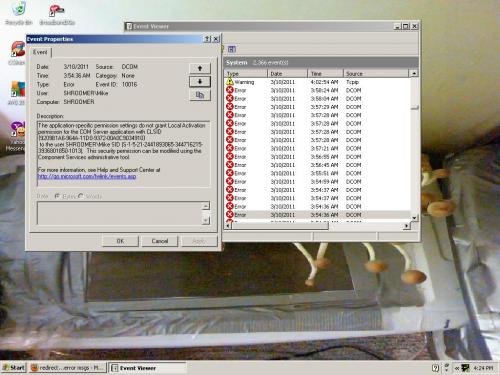Open the go.microsoft.com events link
500x375 pixels.
click(87, 176)
